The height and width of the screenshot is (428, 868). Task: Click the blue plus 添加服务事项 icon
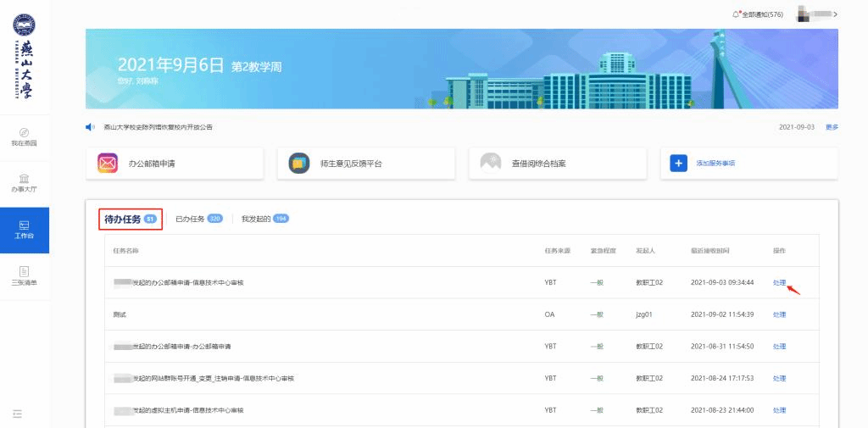[678, 164]
